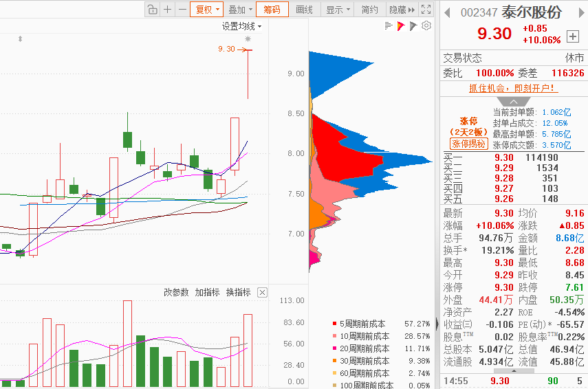Image resolution: width=588 pixels, height=389 pixels.
Task: Switch to 简约 simple mode
Action: (369, 10)
